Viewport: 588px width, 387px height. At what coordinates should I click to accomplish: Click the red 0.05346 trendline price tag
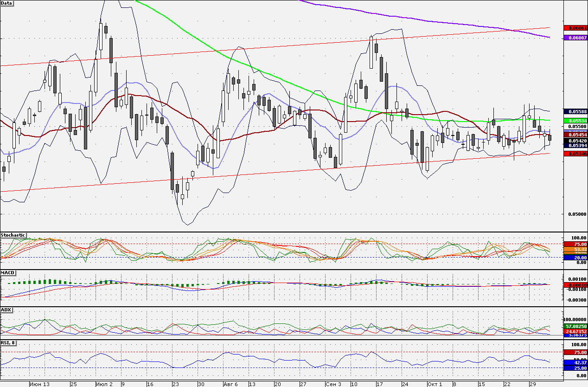click(575, 153)
